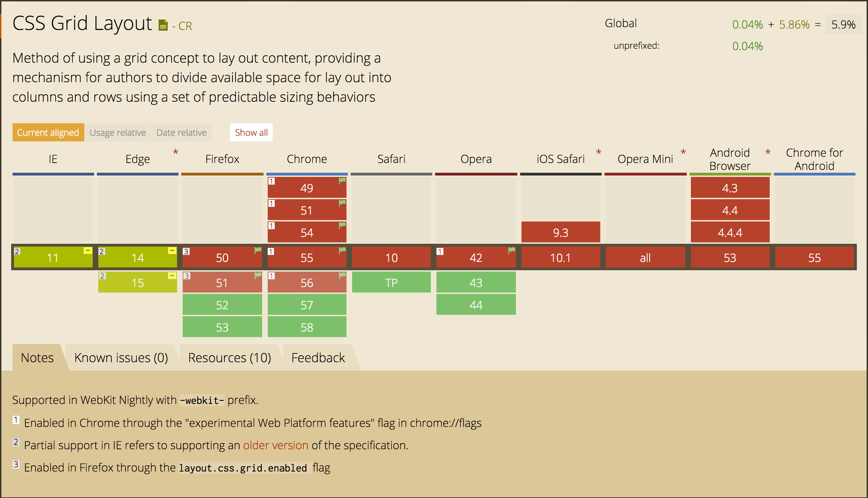Open the Resources tab
868x498 pixels.
[x=229, y=357]
